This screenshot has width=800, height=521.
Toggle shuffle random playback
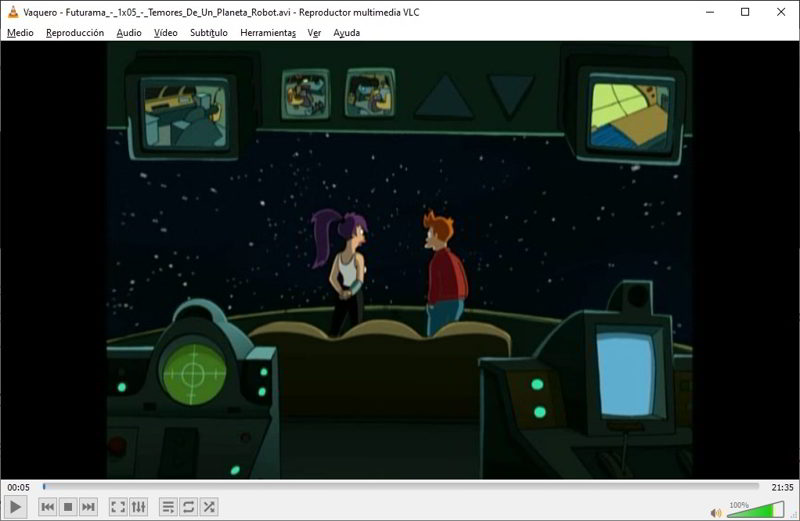(209, 507)
